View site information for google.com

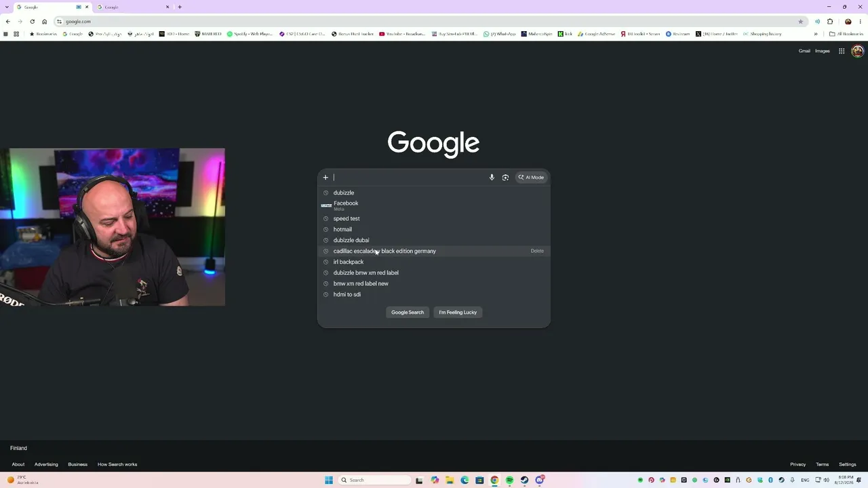60,22
